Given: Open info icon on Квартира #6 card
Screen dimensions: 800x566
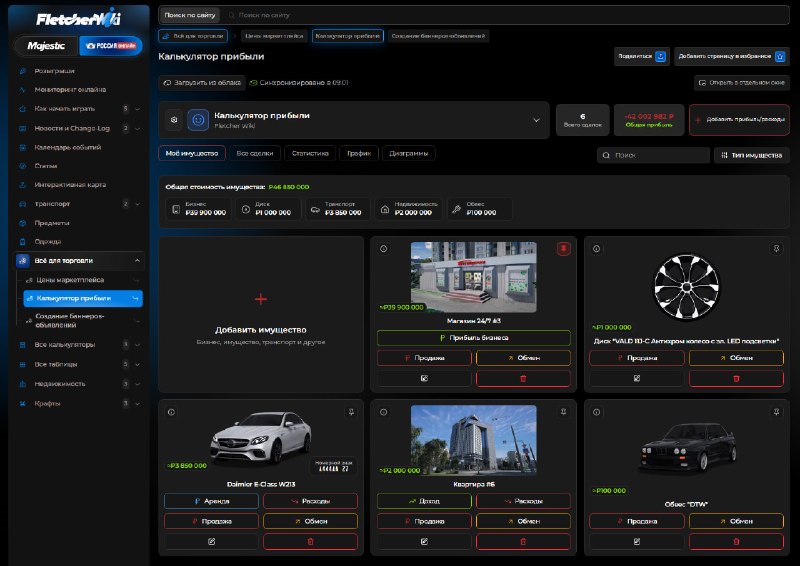Looking at the screenshot, I should [384, 412].
